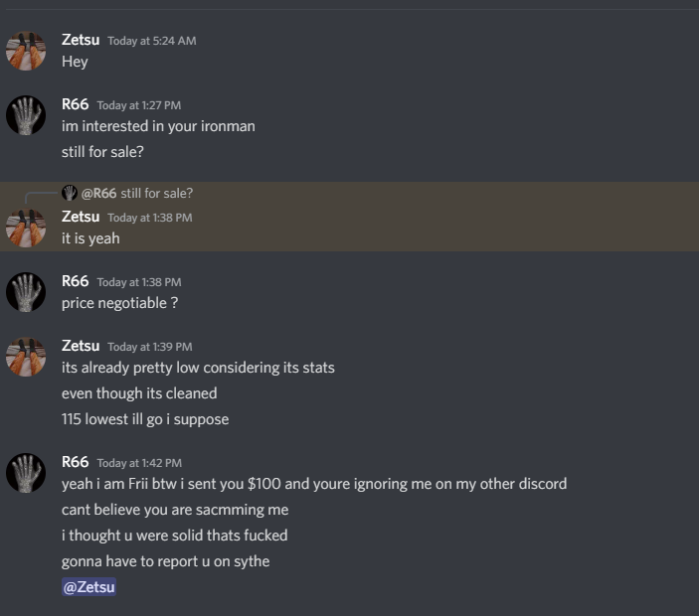Jump to the replied message "still for sale?" preview
699x616 pixels.
[156, 193]
